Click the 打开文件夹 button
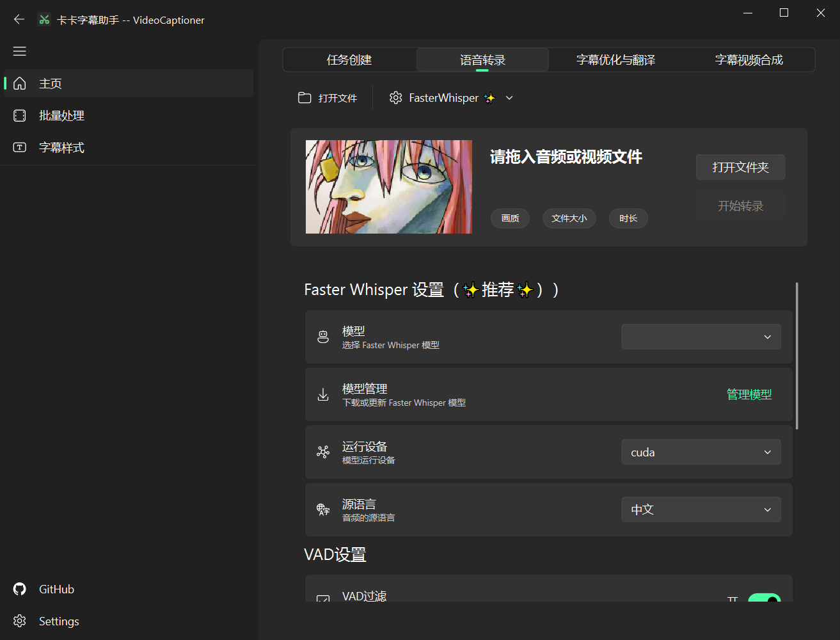This screenshot has width=840, height=640. point(740,168)
